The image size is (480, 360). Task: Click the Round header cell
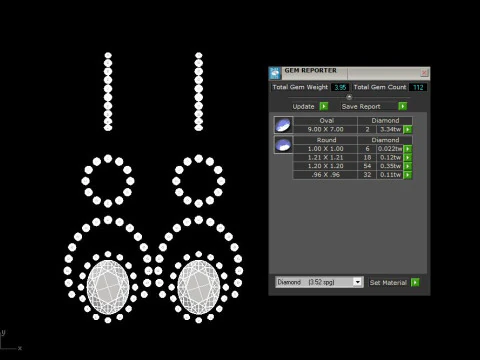coord(326,140)
